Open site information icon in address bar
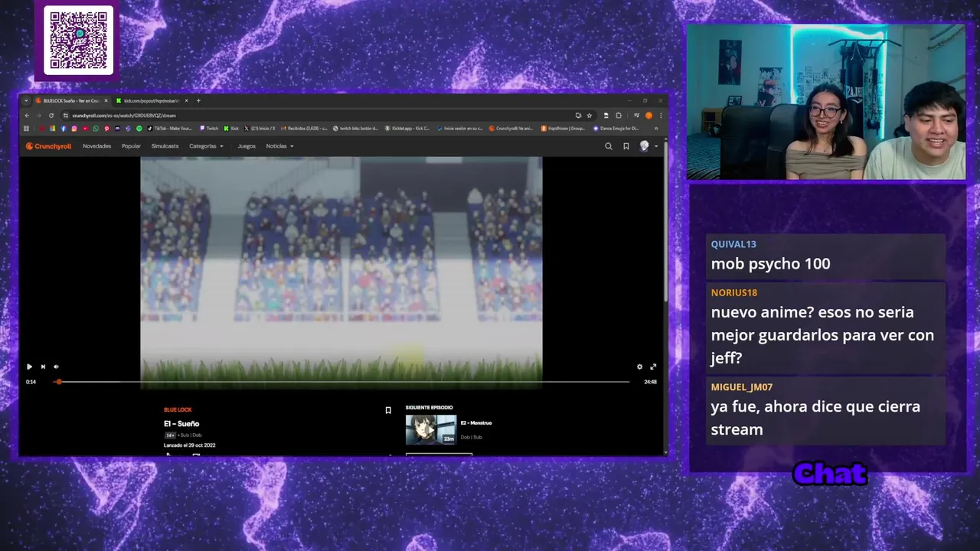This screenshot has height=551, width=980. point(66,116)
